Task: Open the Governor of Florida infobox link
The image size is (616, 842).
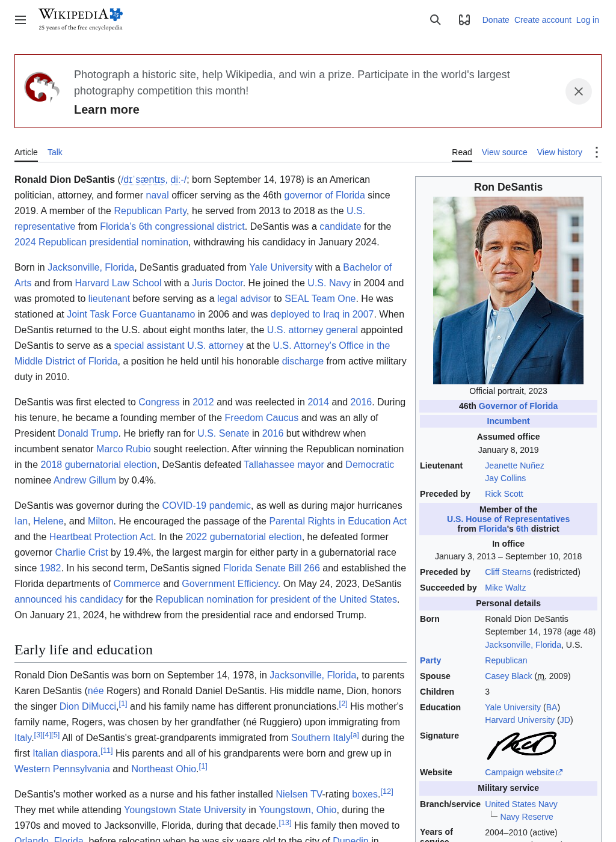Action: [518, 406]
